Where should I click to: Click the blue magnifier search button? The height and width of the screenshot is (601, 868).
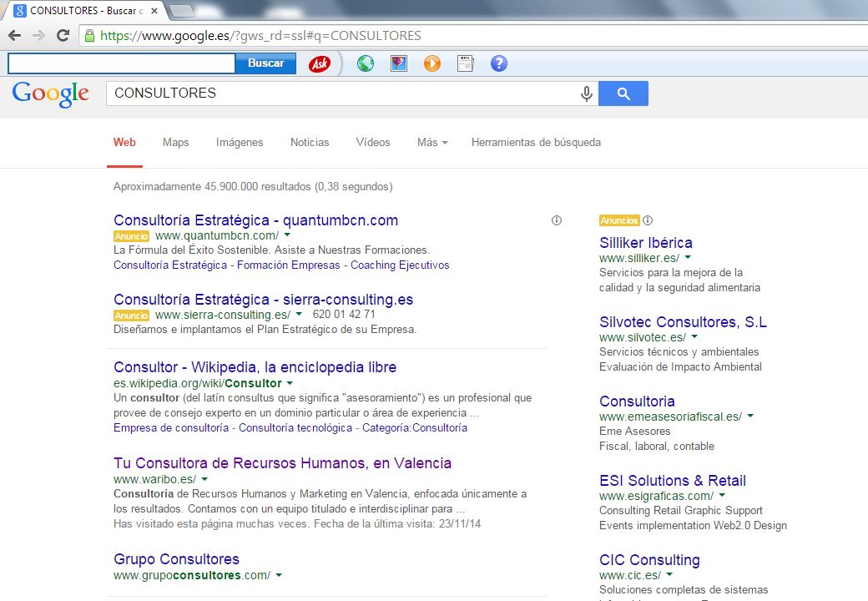623,93
